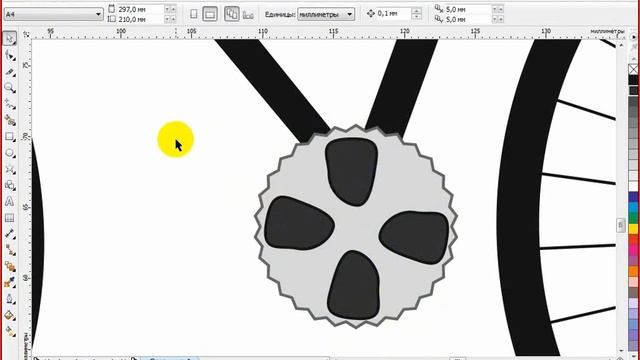Select the Polygon tool

click(x=10, y=169)
